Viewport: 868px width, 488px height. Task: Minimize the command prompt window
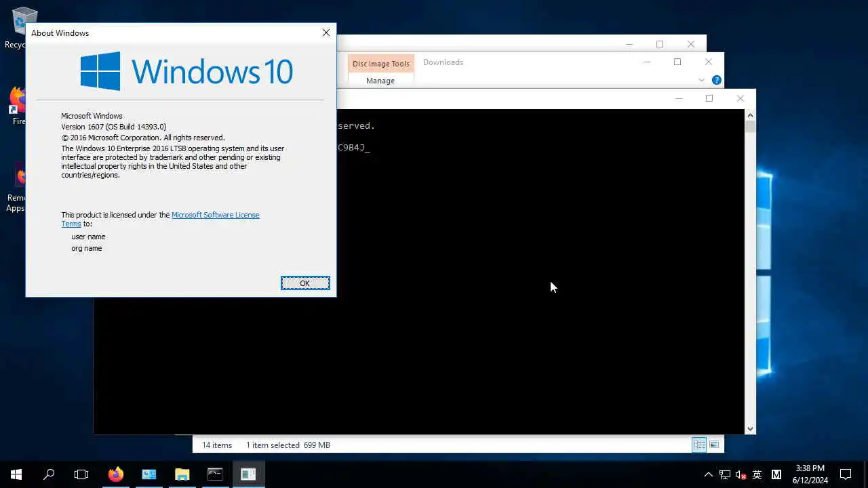[x=679, y=98]
